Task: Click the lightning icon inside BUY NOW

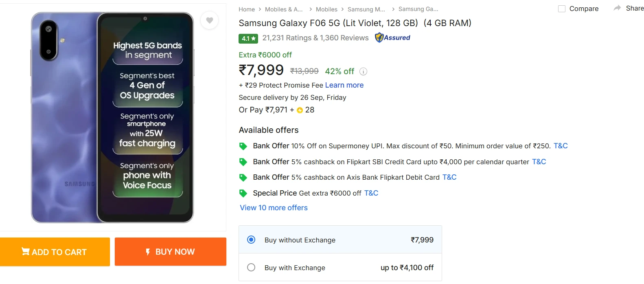Action: pos(147,251)
